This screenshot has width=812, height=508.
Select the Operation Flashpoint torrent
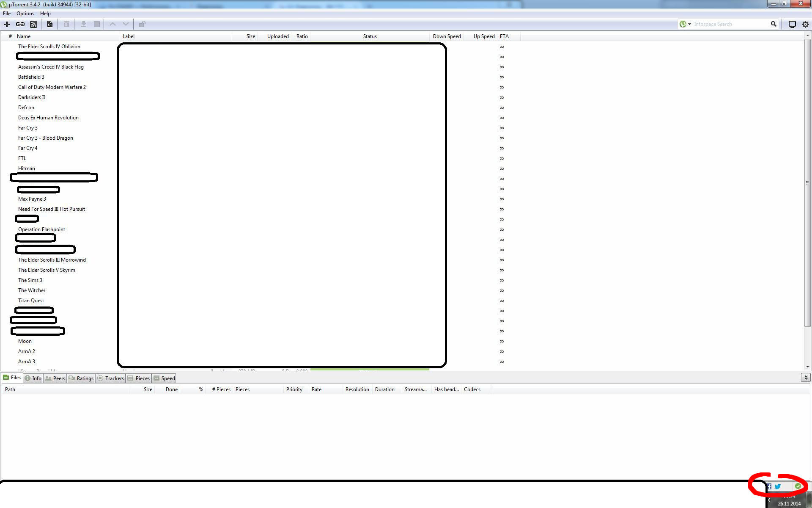(41, 229)
